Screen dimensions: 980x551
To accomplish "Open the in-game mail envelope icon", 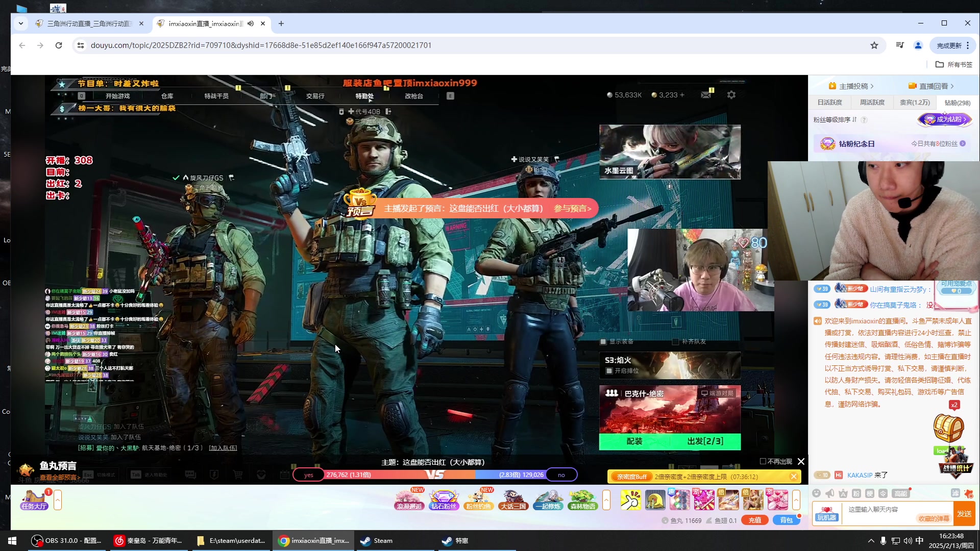I will click(706, 95).
